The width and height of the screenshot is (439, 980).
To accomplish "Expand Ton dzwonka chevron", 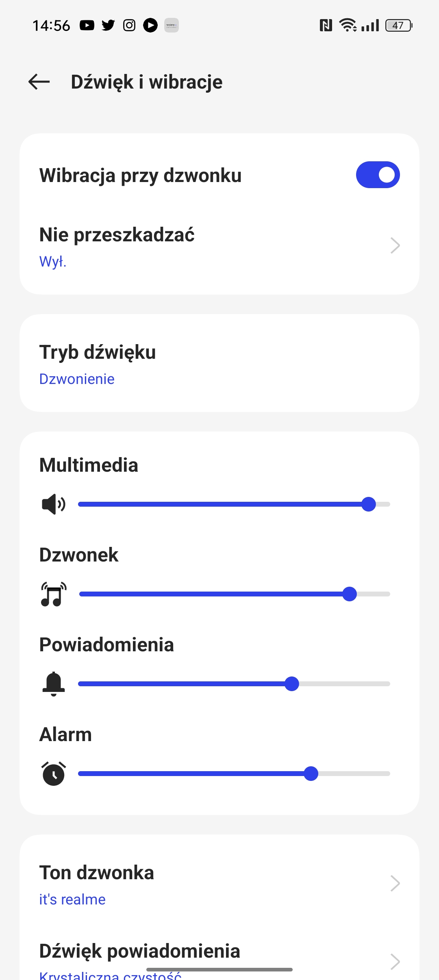I will [x=395, y=883].
